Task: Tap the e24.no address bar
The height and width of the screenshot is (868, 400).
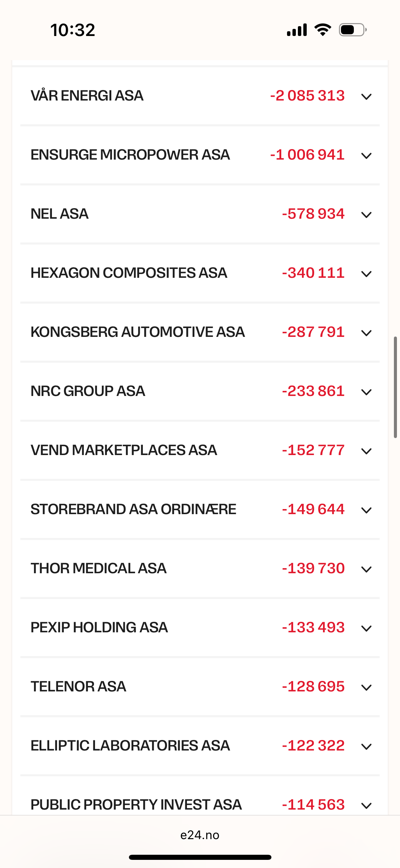Action: point(200,835)
